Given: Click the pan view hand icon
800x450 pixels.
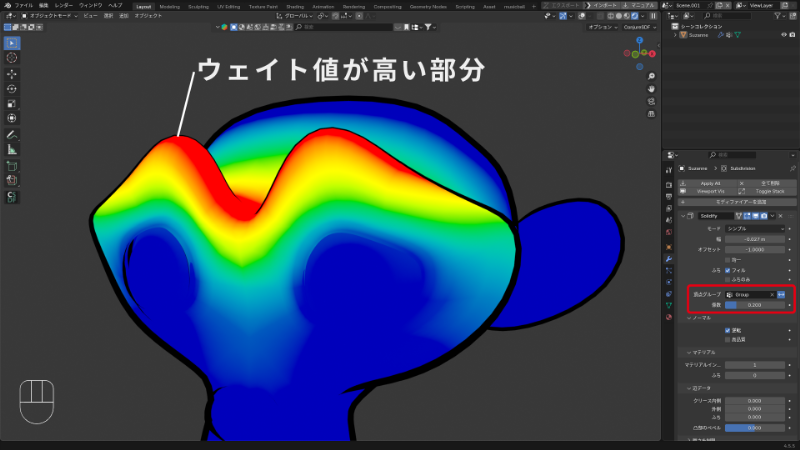Looking at the screenshot, I should (651, 89).
